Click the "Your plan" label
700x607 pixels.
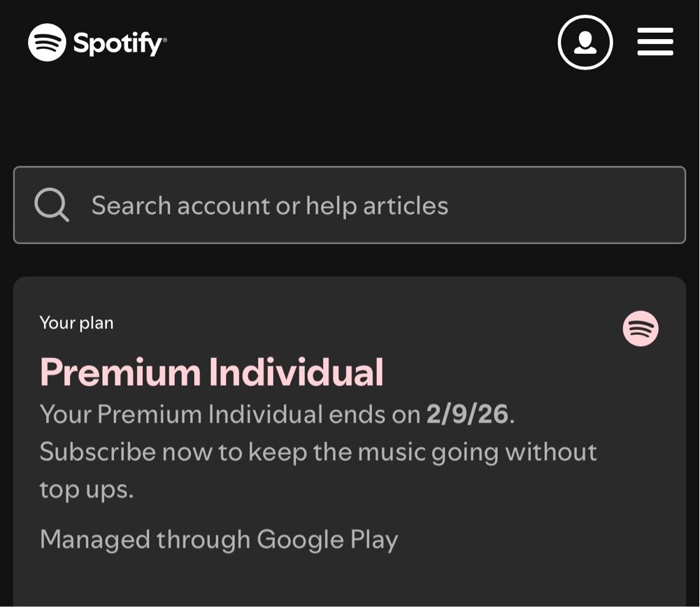(x=76, y=322)
